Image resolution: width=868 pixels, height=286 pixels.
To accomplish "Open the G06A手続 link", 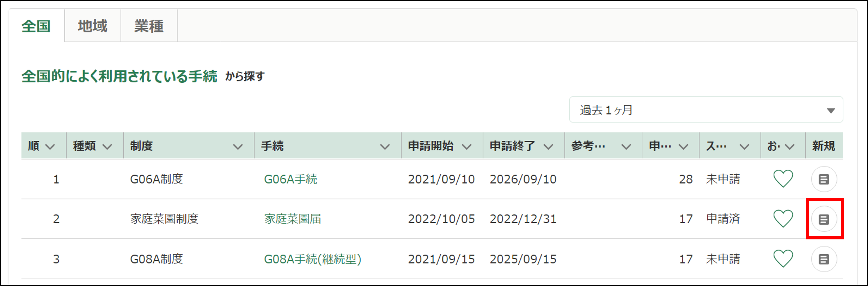I will pos(291,179).
